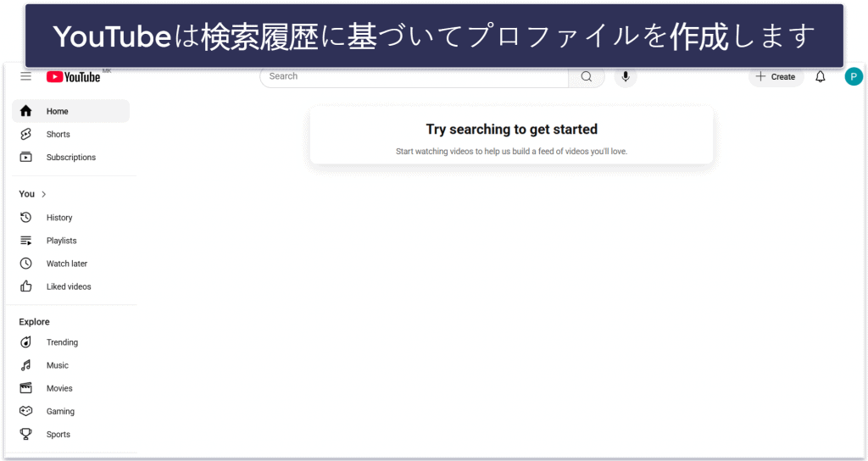Click the search magnifier button
868x461 pixels.
pos(587,76)
